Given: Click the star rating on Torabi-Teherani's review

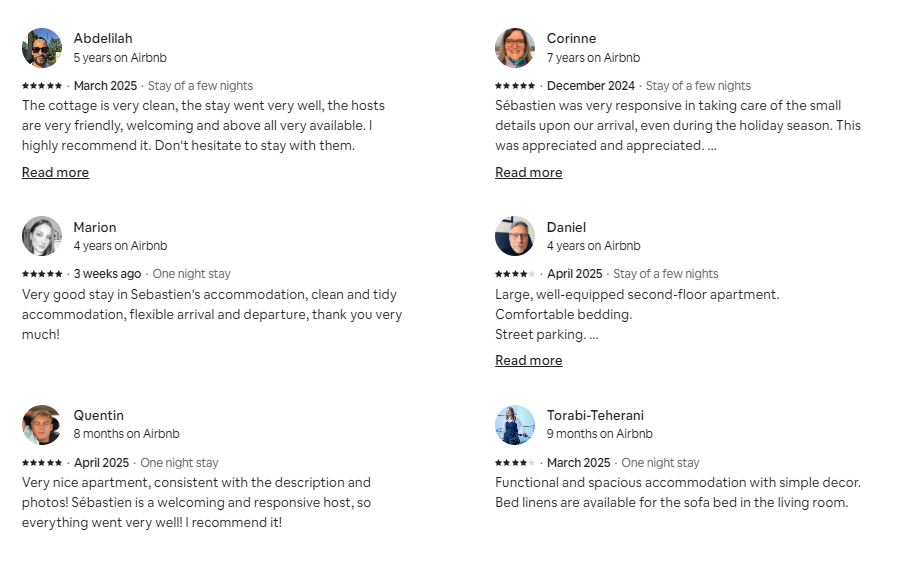Looking at the screenshot, I should pos(515,463).
